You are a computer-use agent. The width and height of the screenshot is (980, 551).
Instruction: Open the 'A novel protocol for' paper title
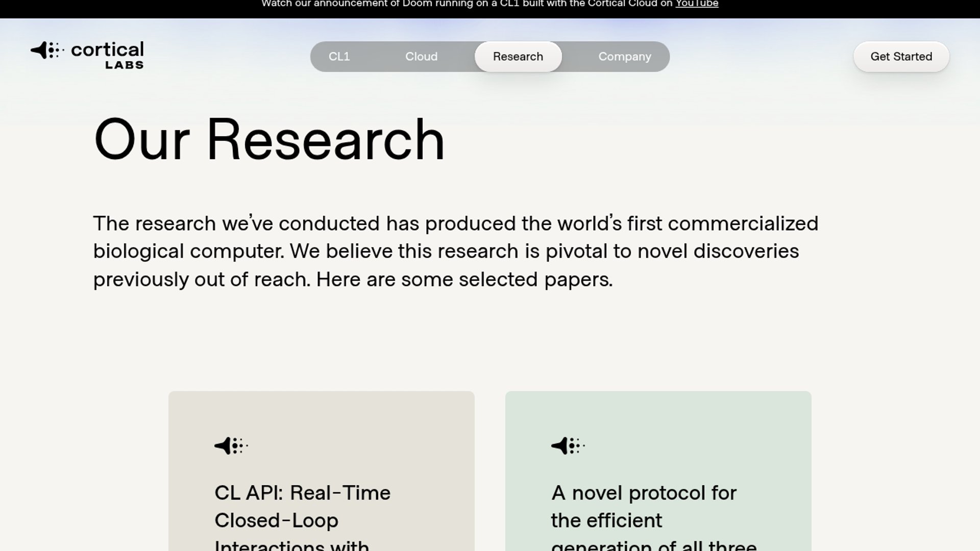click(644, 493)
